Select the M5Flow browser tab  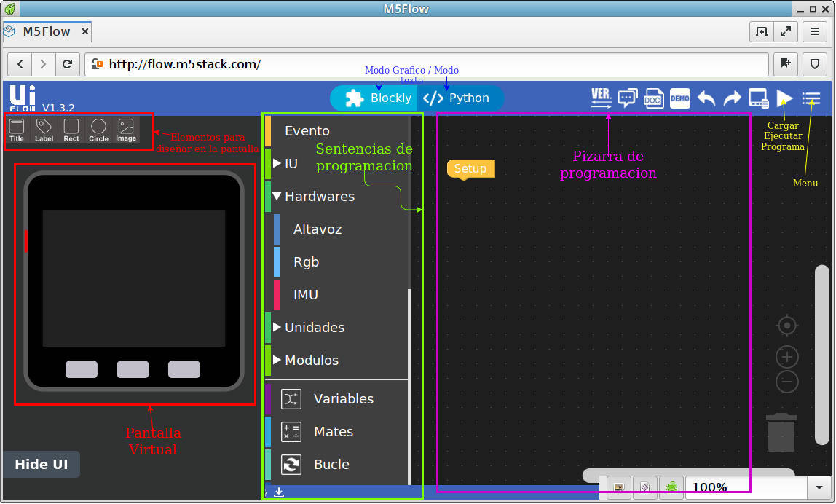pos(47,31)
